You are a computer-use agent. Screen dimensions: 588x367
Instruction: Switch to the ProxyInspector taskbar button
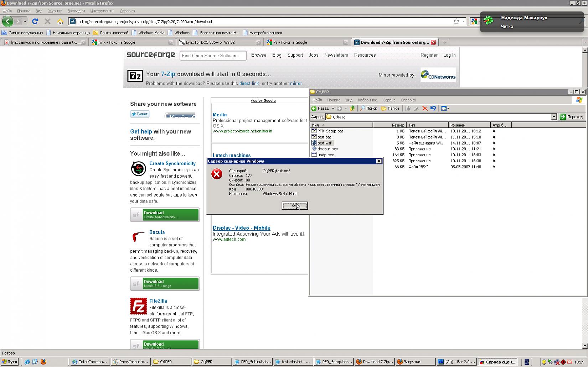coord(130,362)
